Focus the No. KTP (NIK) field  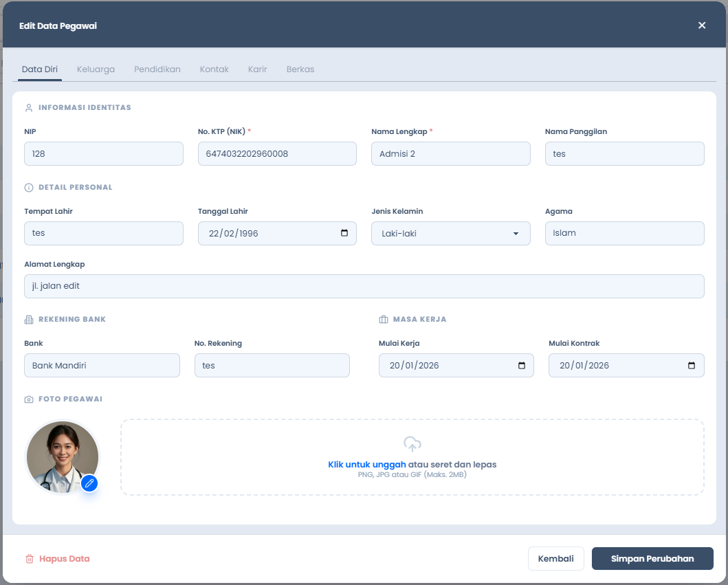(277, 154)
